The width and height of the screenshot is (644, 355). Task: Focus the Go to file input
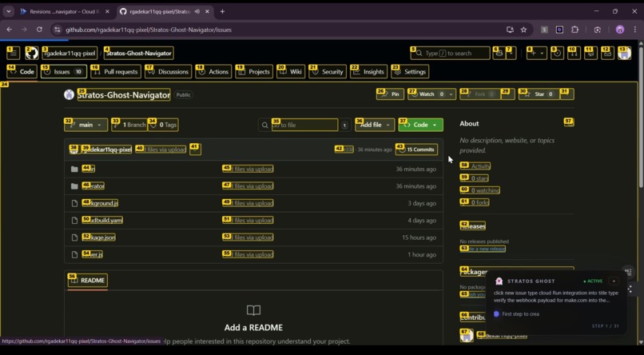(x=304, y=125)
